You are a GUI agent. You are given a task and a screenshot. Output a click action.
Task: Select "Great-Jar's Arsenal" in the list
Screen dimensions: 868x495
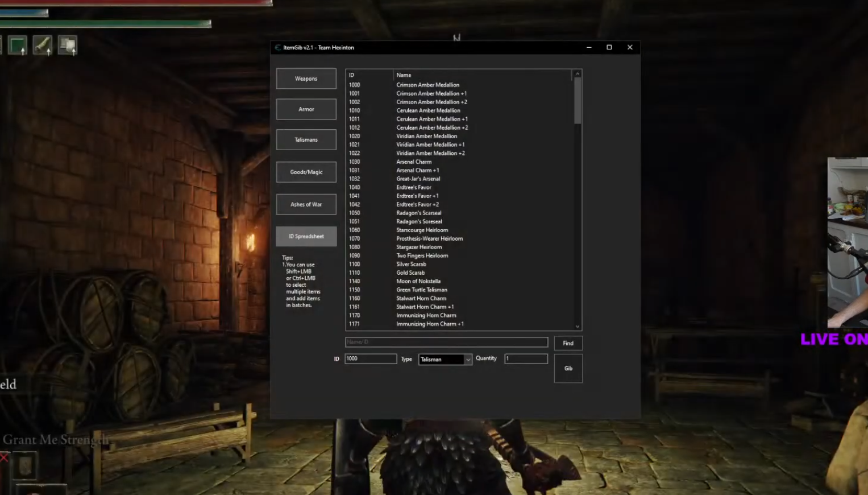pos(459,179)
